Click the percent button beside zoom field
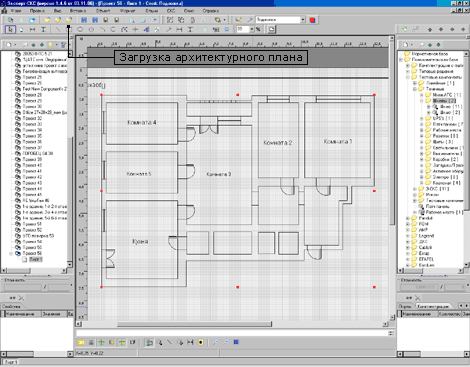This screenshot has height=367, width=470. coord(258,29)
